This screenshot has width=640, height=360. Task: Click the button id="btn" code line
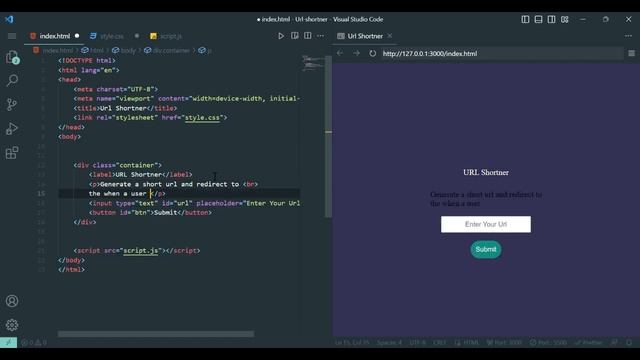150,213
